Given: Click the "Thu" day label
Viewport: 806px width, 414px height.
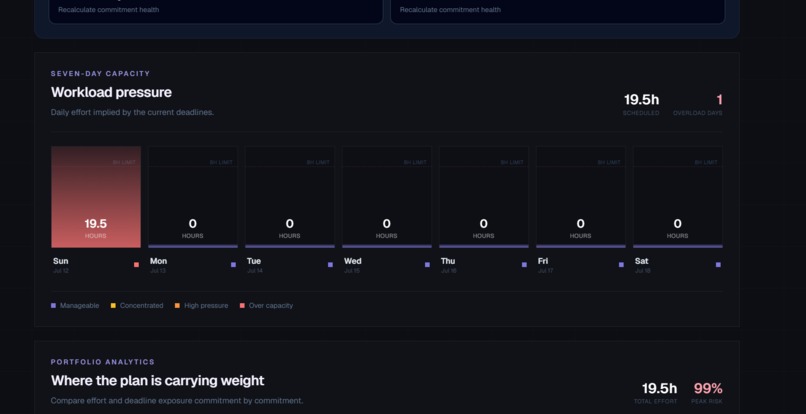Looking at the screenshot, I should [x=448, y=261].
